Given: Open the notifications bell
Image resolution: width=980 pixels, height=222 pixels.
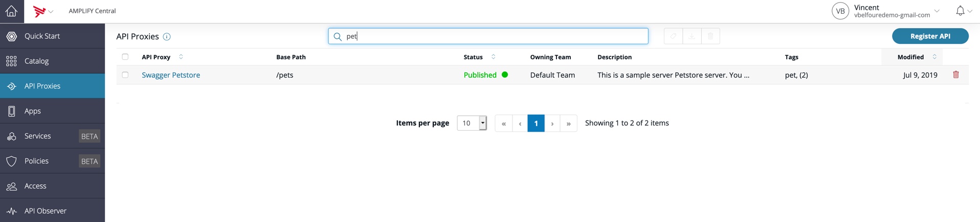Looking at the screenshot, I should pos(960,11).
